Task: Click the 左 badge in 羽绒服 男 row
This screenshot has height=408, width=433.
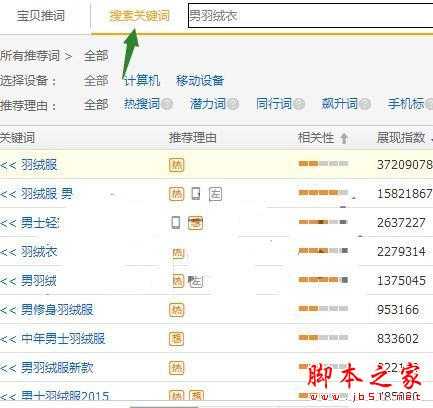Action: click(215, 194)
